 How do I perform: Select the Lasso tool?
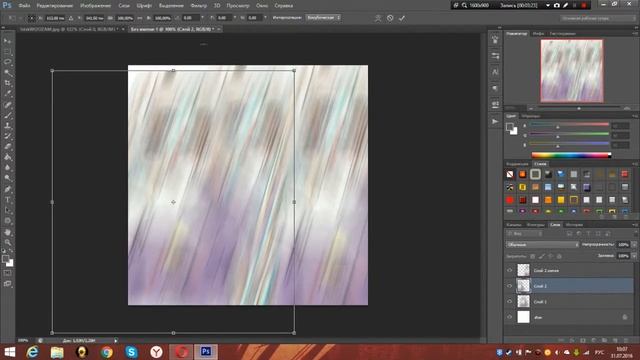click(7, 62)
